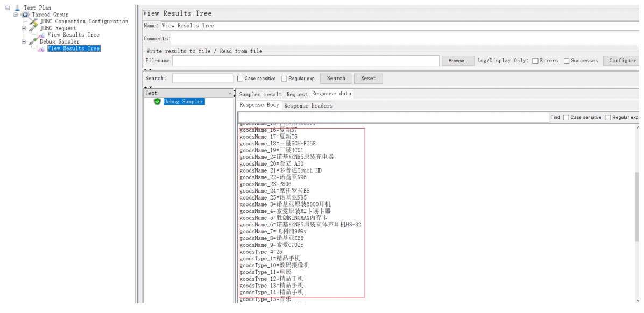Click the green shield success icon
This screenshot has width=644, height=313.
click(157, 102)
